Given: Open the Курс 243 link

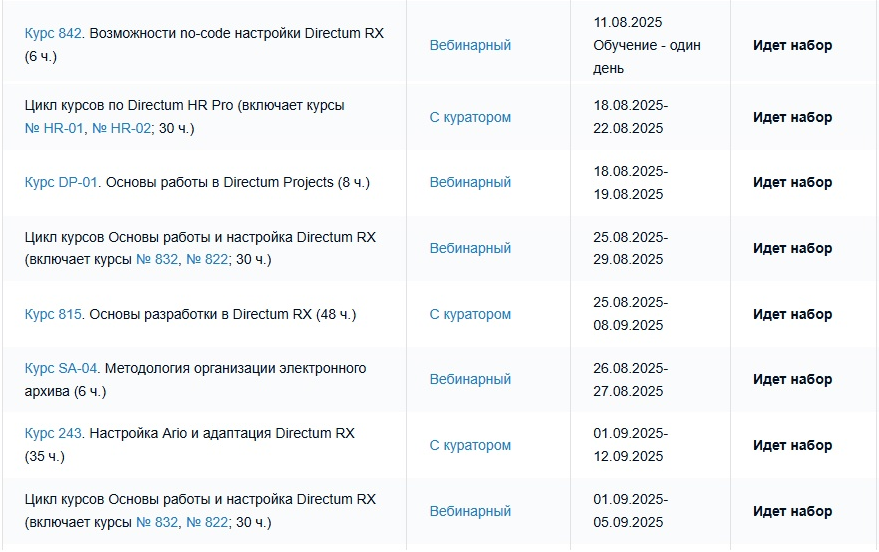Looking at the screenshot, I should (53, 434).
